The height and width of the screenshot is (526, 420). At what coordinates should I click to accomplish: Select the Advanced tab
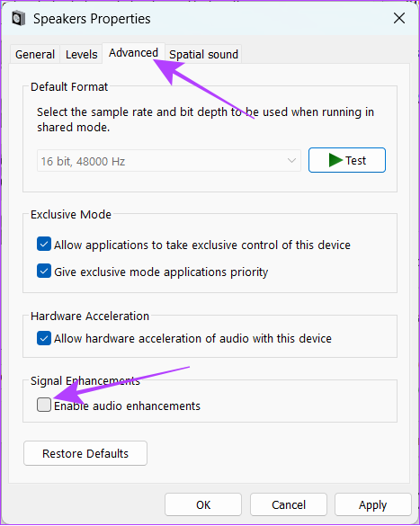[133, 53]
